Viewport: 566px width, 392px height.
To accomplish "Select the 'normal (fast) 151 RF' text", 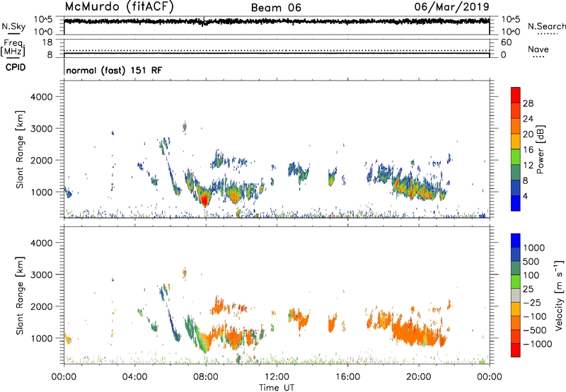I will (114, 70).
